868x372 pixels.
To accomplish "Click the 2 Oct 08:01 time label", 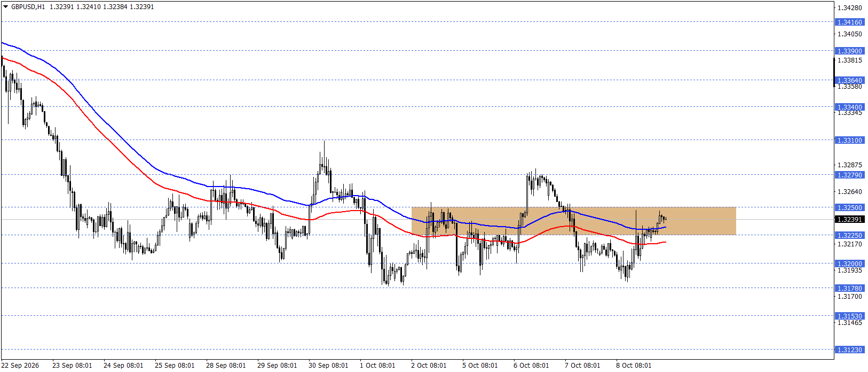I will tap(429, 366).
